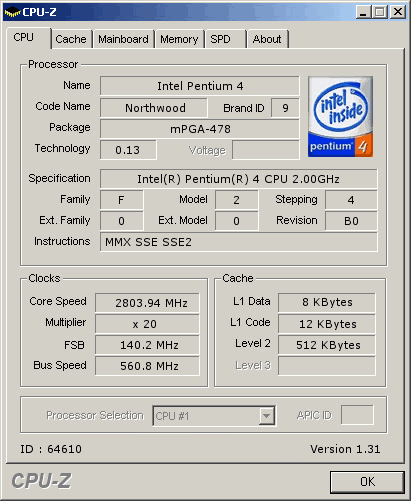Open the Processor Selection dropdown arrow
Screen dimensions: 411x501
[266, 416]
